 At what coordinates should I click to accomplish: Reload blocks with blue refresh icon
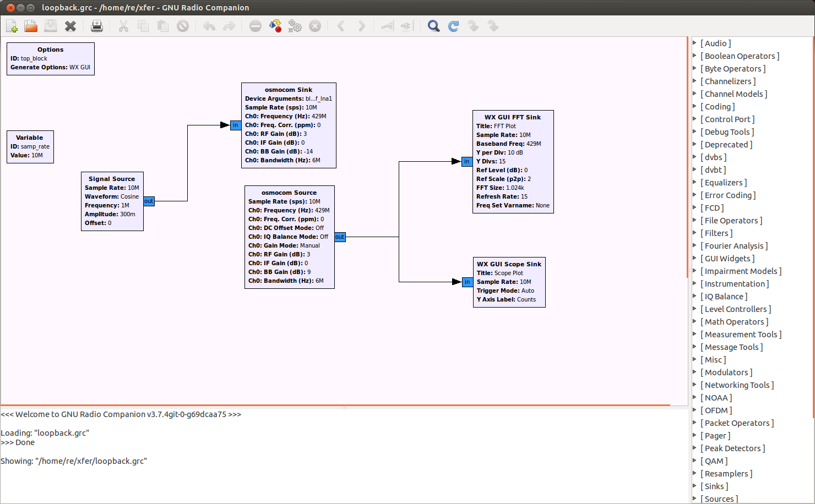tap(454, 26)
